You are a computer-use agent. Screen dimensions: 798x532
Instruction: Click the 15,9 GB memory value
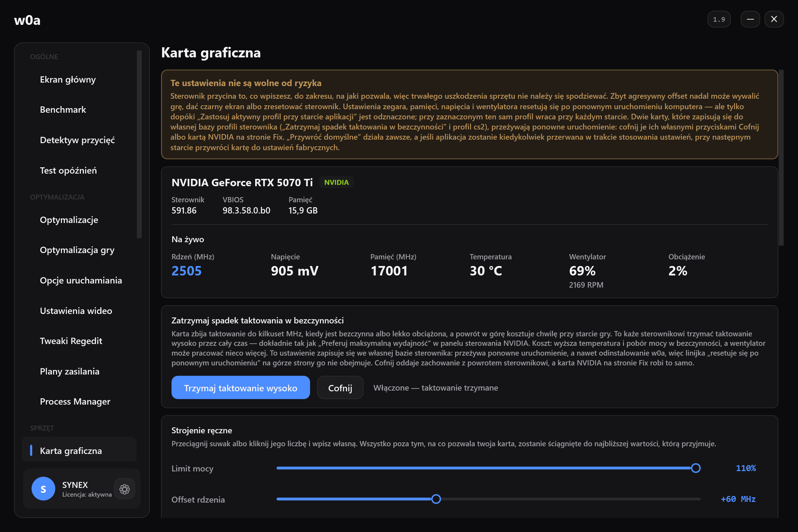coord(303,210)
